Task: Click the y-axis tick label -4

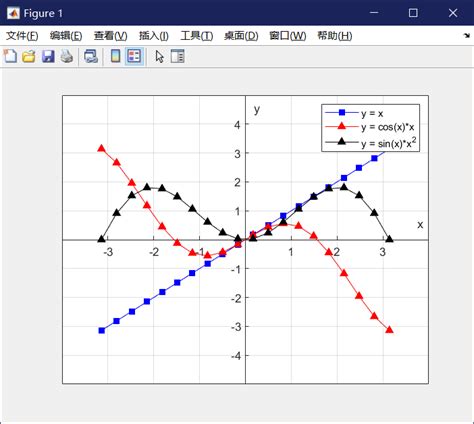Action: point(236,356)
